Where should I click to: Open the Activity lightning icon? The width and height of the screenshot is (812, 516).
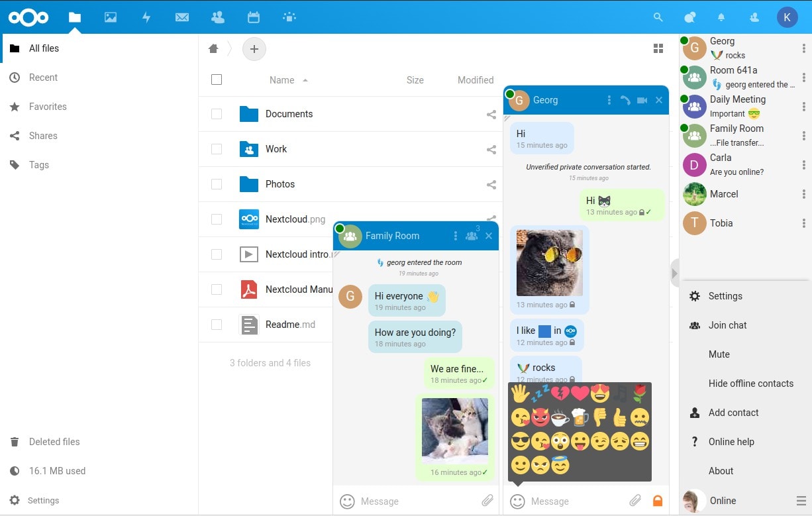coord(146,17)
